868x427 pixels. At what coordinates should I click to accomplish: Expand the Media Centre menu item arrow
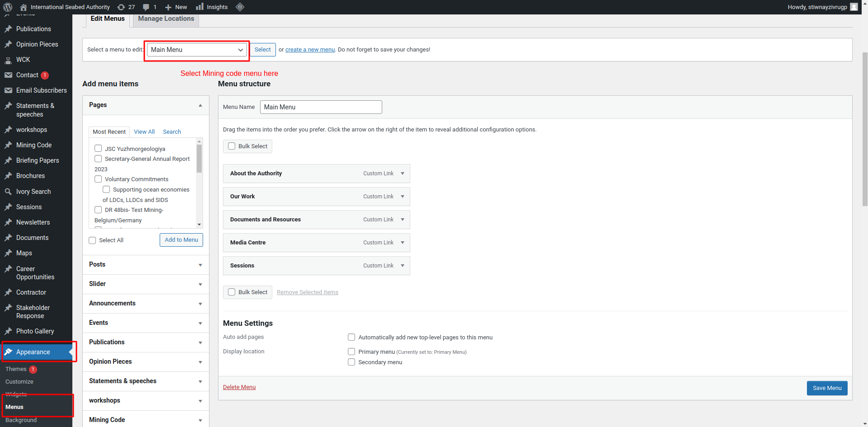[403, 243]
